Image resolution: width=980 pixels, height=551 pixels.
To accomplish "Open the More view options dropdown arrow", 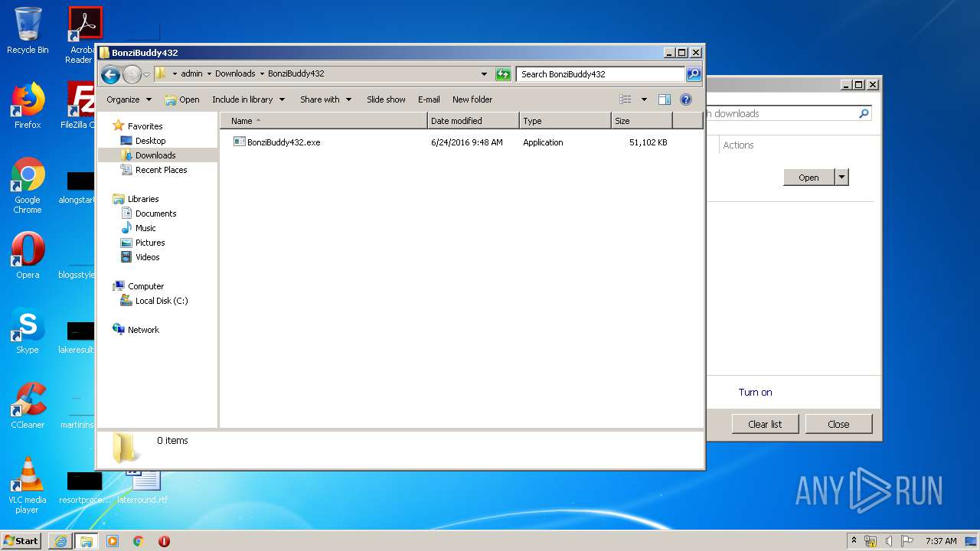I will tap(644, 99).
